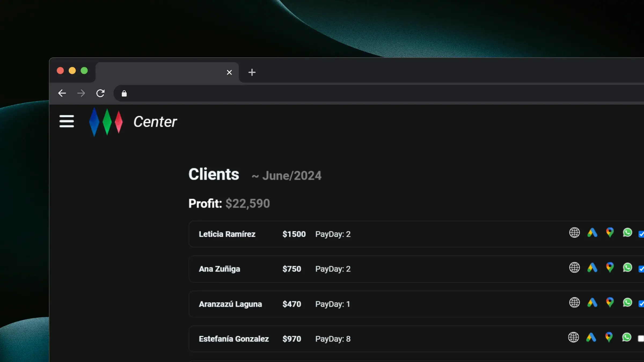Select the open browser tab

tap(161, 72)
